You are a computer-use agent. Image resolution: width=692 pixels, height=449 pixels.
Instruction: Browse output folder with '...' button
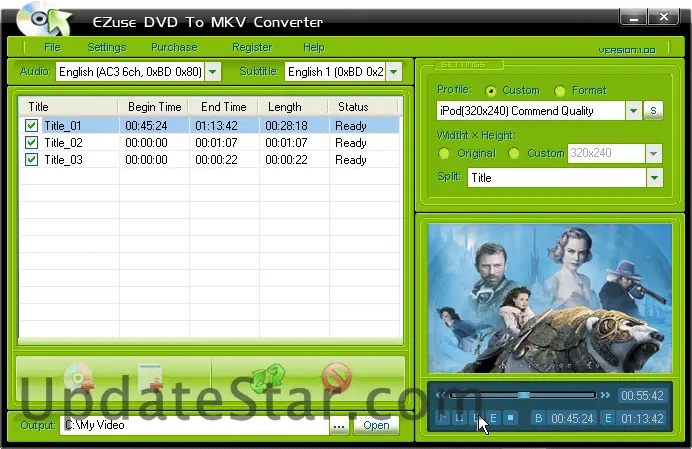pos(339,426)
